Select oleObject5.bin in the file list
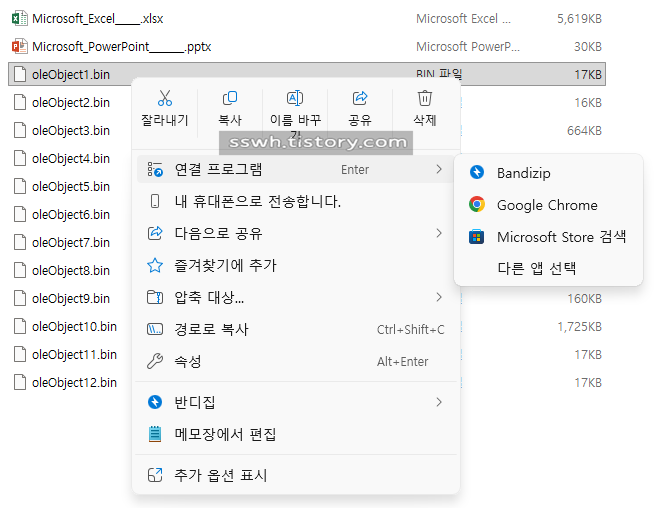This screenshot has width=660, height=509. pyautogui.click(x=71, y=187)
